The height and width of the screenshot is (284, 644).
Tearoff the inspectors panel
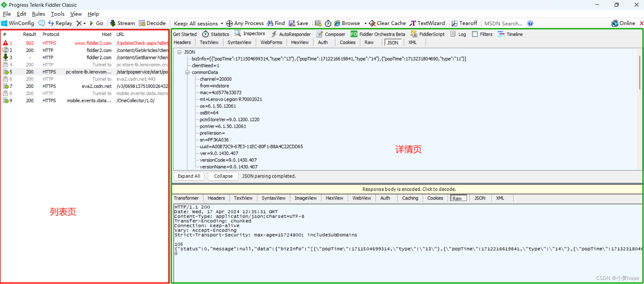tap(464, 23)
